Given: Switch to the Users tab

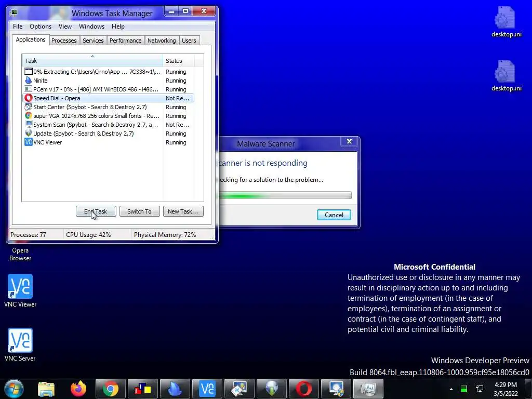Looking at the screenshot, I should (x=189, y=41).
